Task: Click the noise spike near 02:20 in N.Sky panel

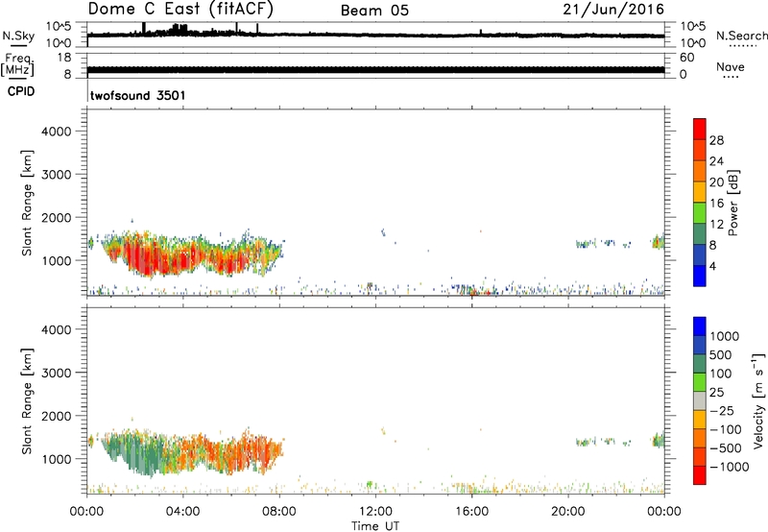Action: (x=143, y=28)
